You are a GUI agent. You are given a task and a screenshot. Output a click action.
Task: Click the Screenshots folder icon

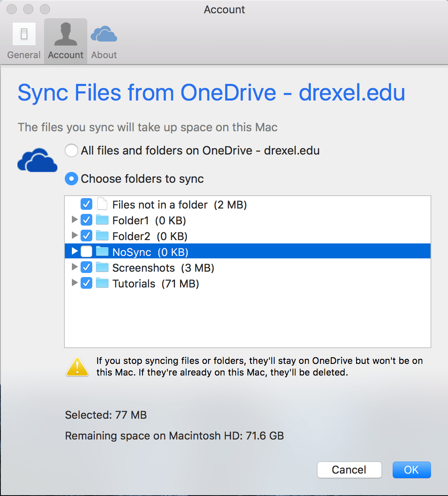click(x=102, y=267)
